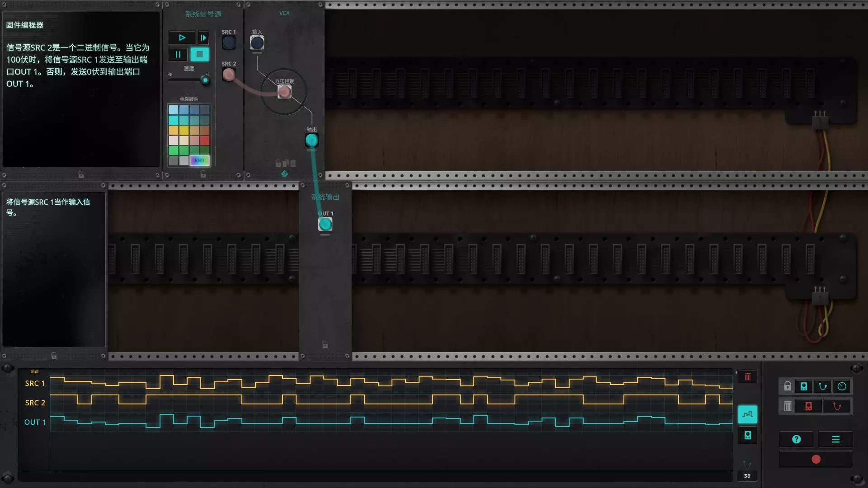The height and width of the screenshot is (488, 868).
Task: Click the cyan knob dial icon
Action: [x=842, y=386]
